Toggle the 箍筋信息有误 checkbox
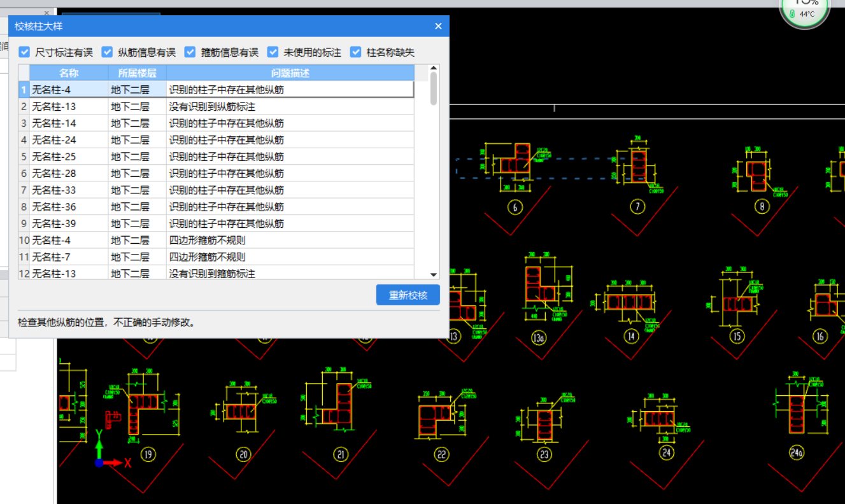 coord(190,52)
